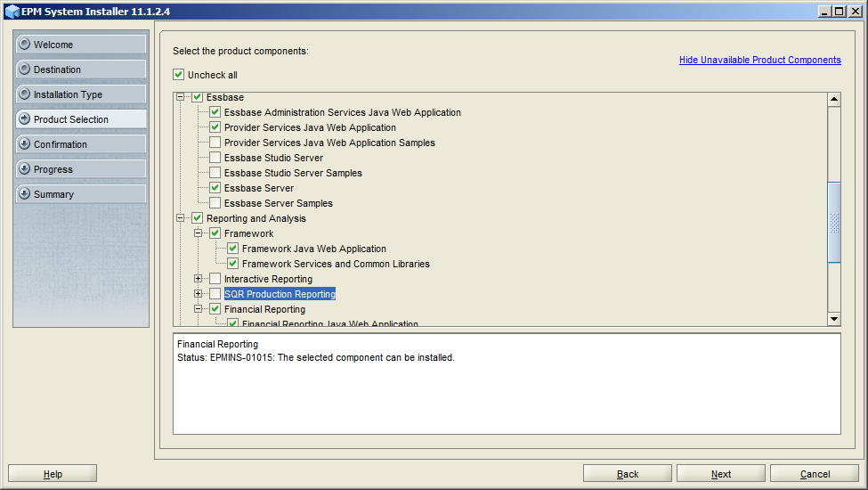Click the Next button

tap(721, 474)
